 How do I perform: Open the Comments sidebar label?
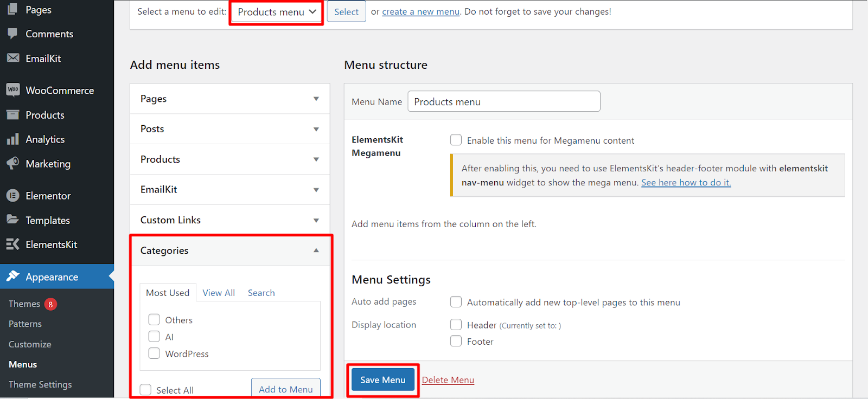point(49,34)
